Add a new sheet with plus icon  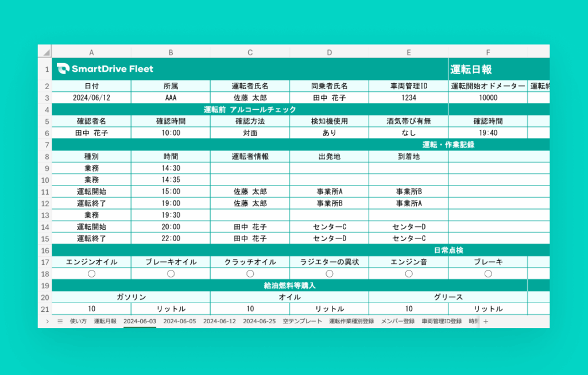(486, 322)
